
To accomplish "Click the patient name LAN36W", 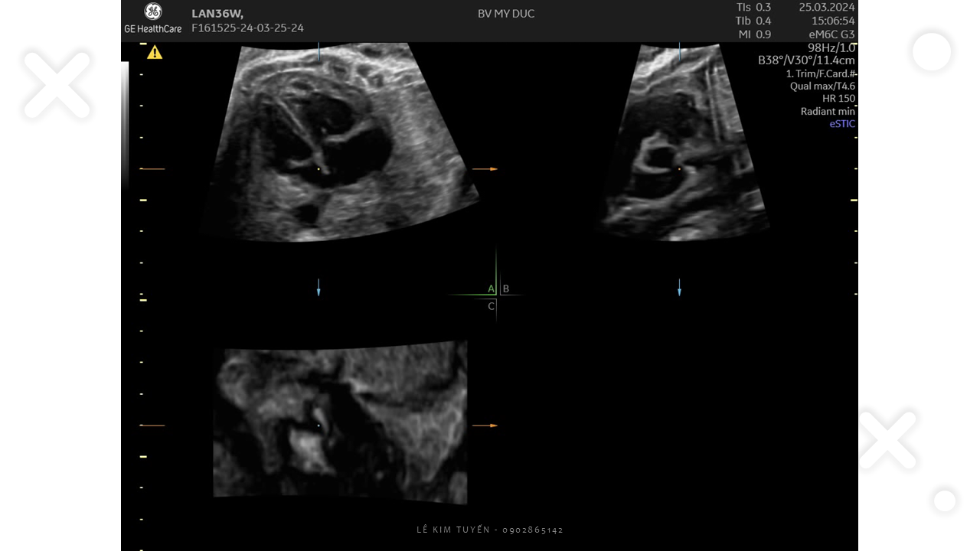I will tap(217, 13).
